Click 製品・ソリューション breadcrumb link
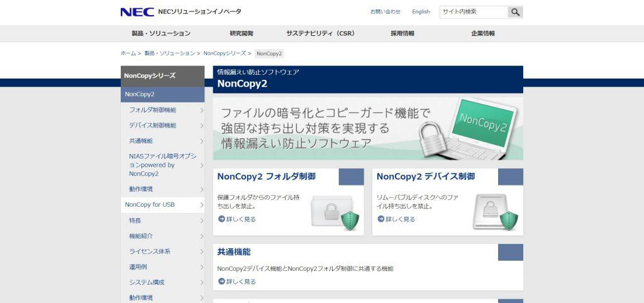This screenshot has height=303, width=644. tap(170, 53)
